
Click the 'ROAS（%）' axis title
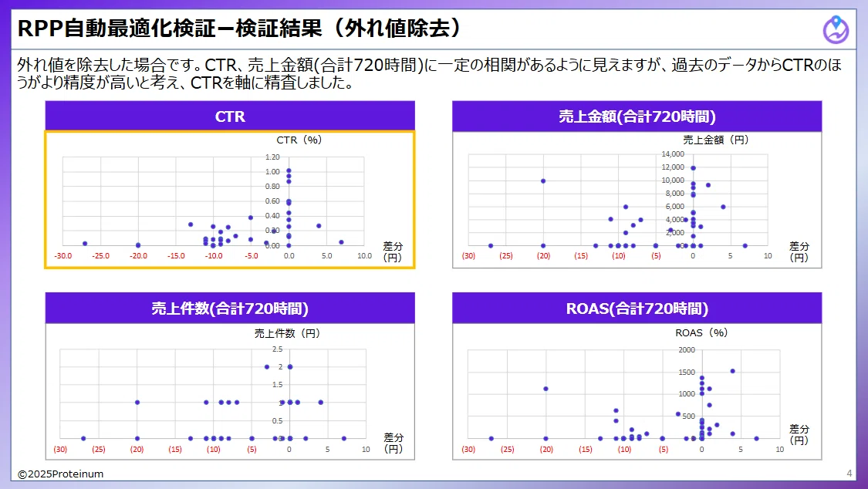tap(701, 332)
